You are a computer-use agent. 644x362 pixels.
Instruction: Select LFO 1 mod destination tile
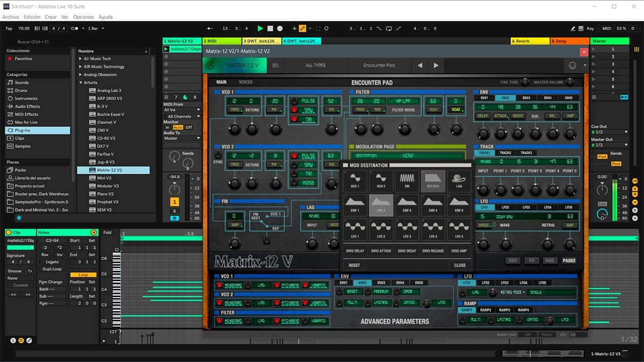[355, 229]
